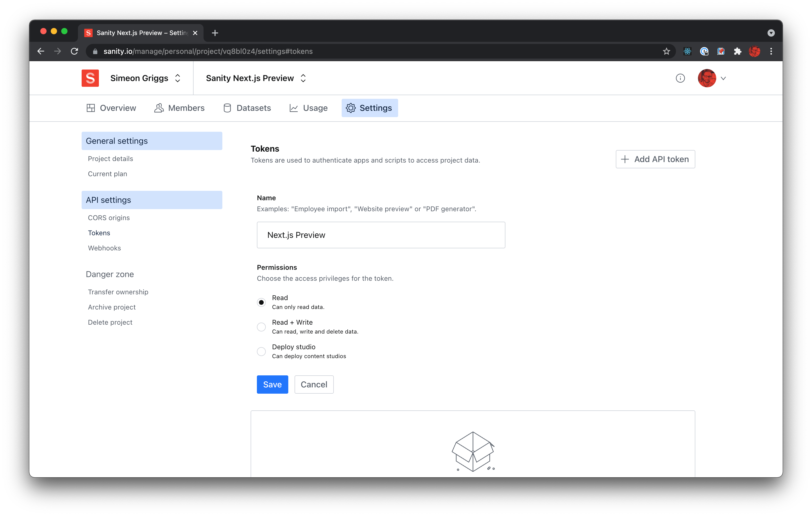Open the Chrome profile avatar
This screenshot has height=516, width=812.
click(754, 51)
